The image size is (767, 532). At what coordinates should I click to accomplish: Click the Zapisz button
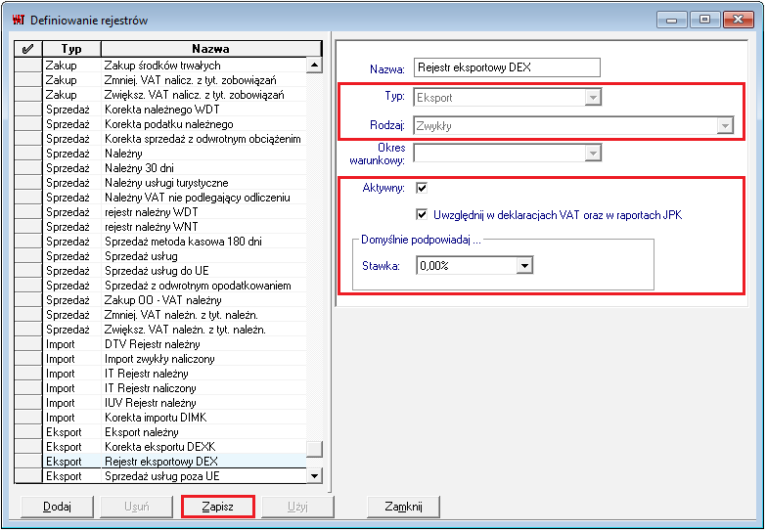tap(217, 507)
